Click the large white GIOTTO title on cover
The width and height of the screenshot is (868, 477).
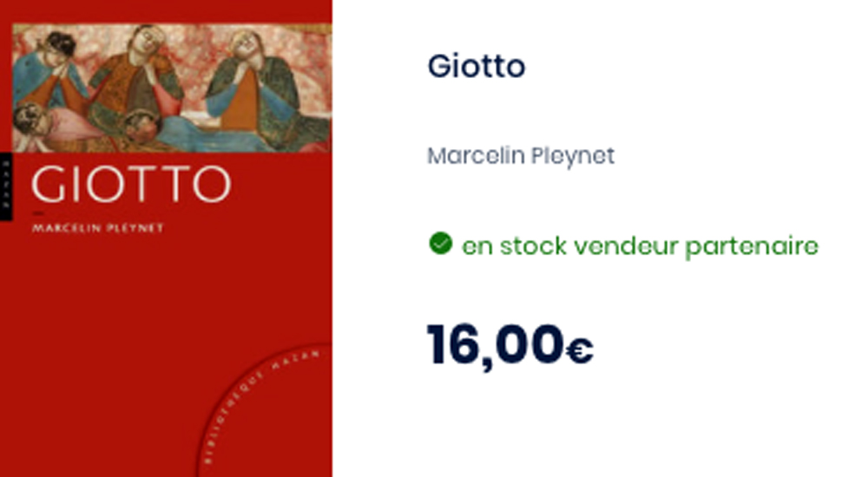tap(131, 184)
